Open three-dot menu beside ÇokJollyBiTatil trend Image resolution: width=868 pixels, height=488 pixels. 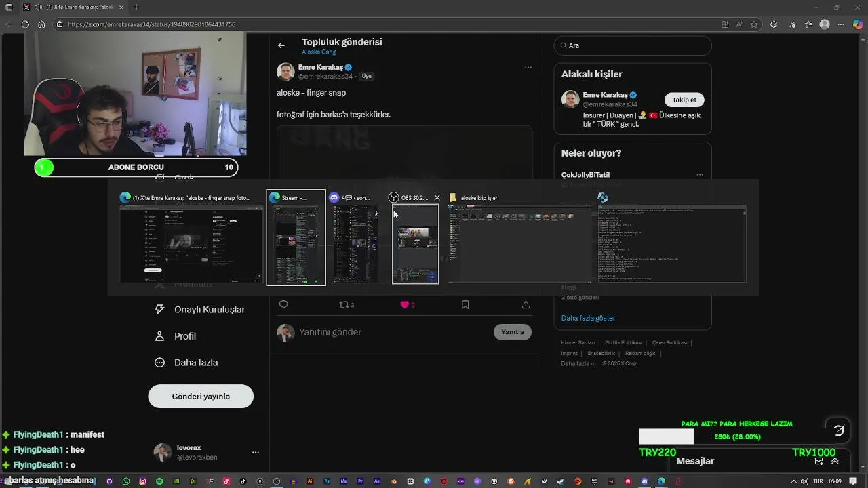coord(700,175)
